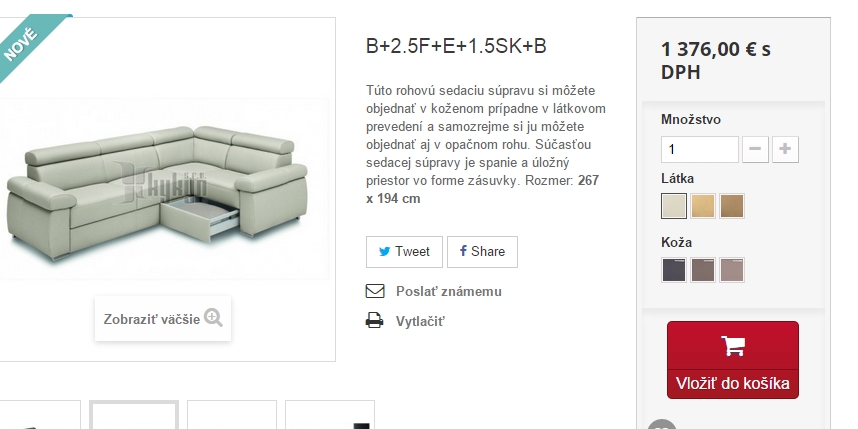858x429 pixels.
Task: Click the Množstvo quantity input field
Action: click(x=700, y=149)
